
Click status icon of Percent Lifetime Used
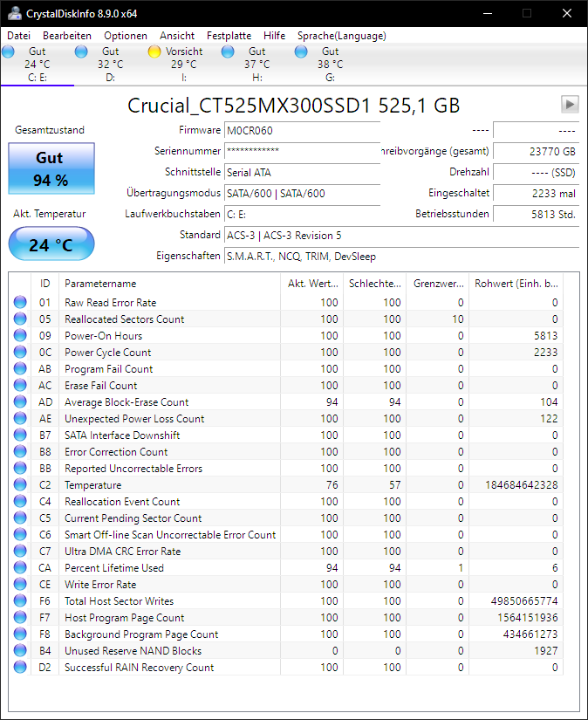click(20, 567)
